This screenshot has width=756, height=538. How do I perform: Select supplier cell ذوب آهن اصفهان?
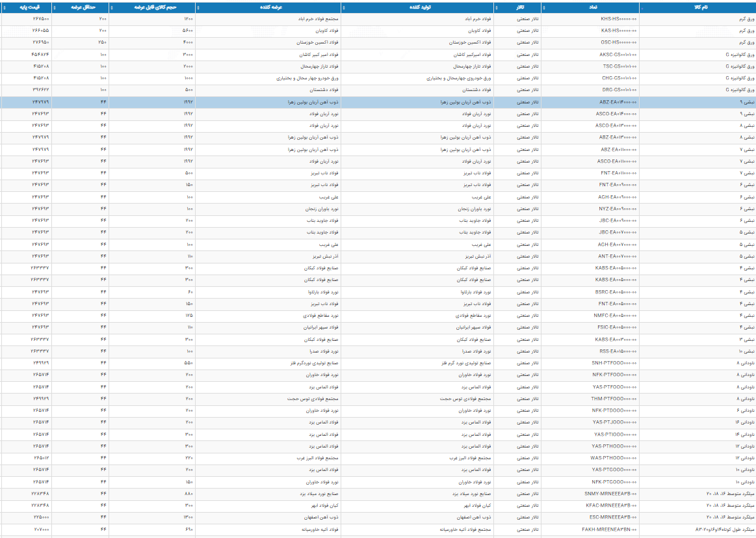point(268,517)
